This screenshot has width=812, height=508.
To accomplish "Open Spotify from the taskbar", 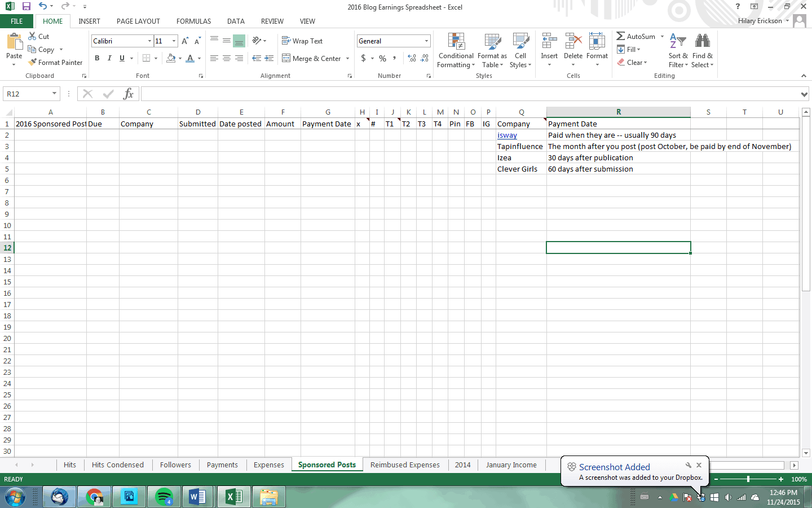I will (164, 497).
